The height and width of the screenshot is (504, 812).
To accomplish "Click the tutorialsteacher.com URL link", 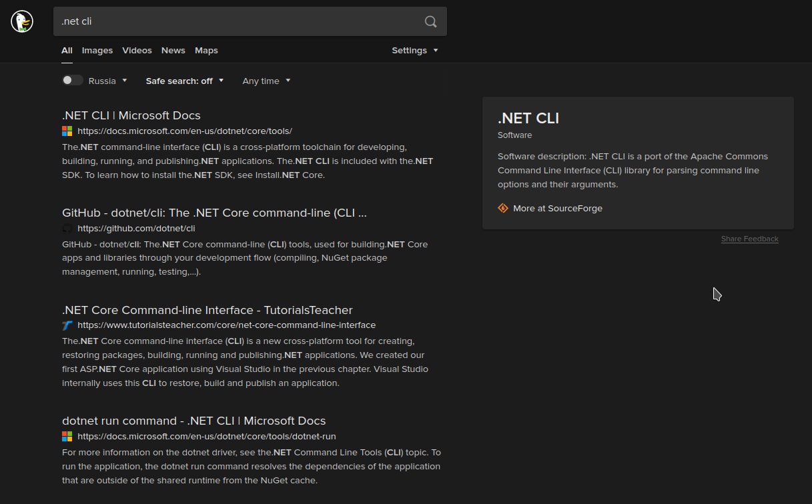I will click(x=227, y=325).
